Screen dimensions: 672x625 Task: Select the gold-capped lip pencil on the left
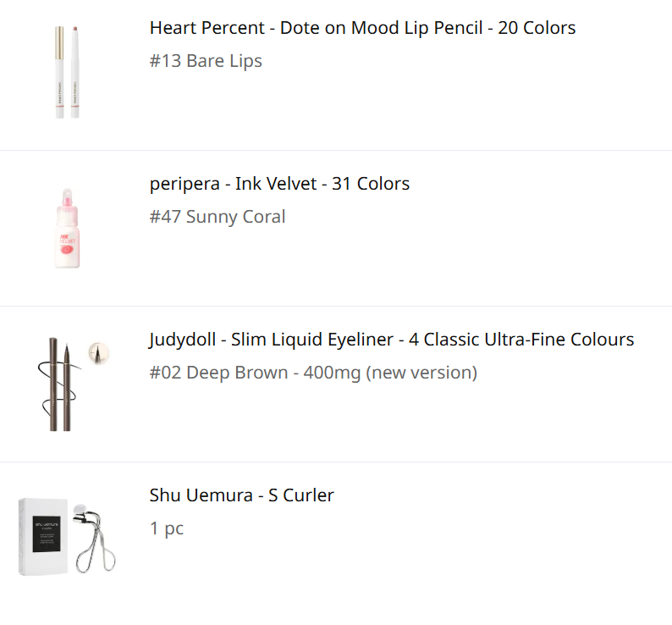tap(59, 72)
